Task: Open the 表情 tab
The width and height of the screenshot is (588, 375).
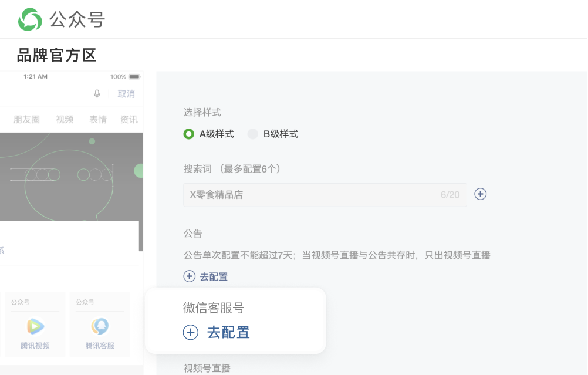Action: [98, 119]
